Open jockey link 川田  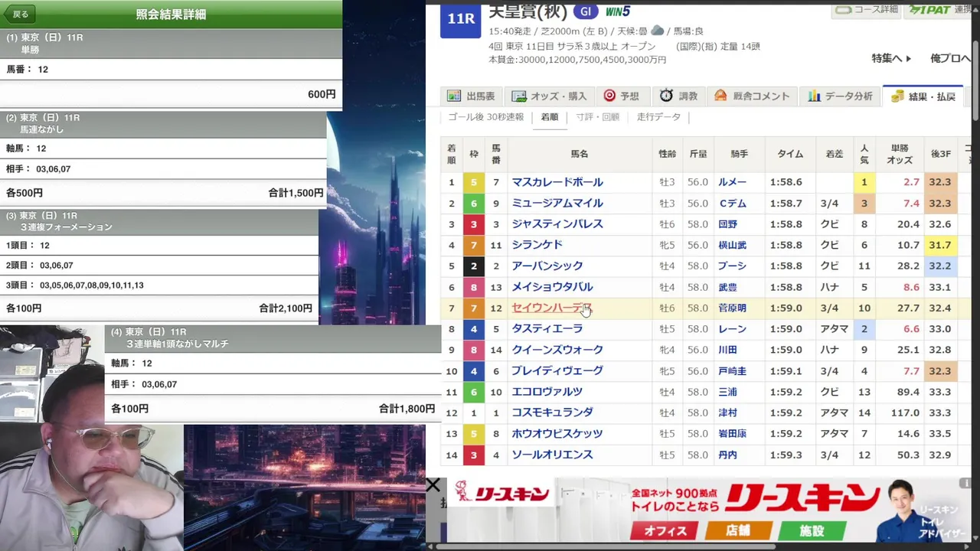(x=727, y=350)
